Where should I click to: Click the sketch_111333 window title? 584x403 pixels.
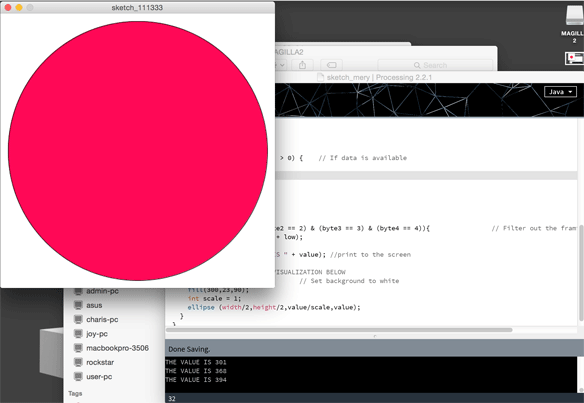click(137, 7)
